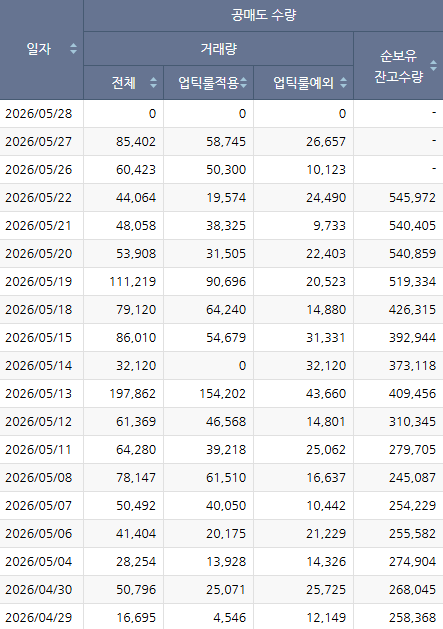This screenshot has width=443, height=629.
Task: Select date 2026/05/19
Action: pyautogui.click(x=39, y=282)
